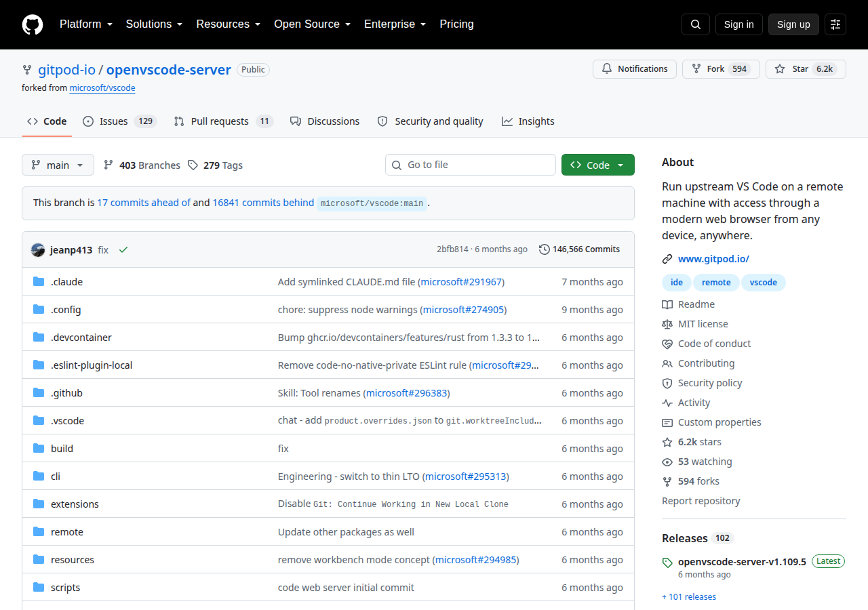The height and width of the screenshot is (610, 868).
Task: View the 403 Branches list
Action: pos(142,165)
